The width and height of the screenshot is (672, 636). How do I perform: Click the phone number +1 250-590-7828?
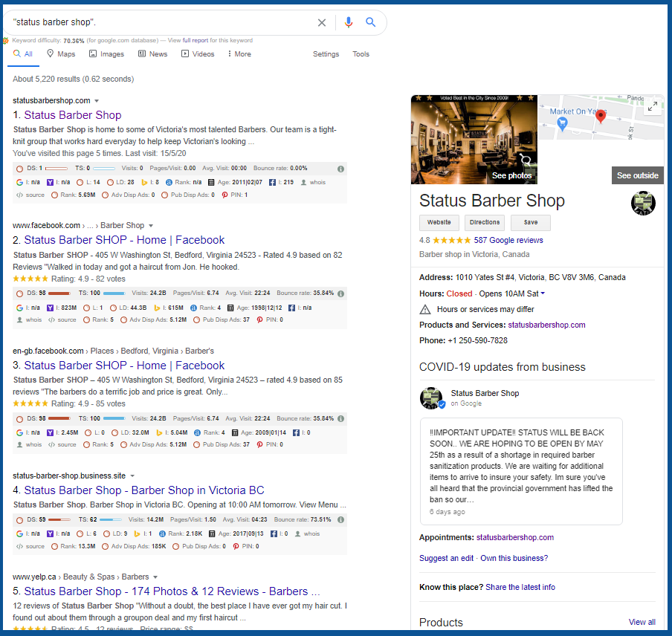click(x=477, y=341)
